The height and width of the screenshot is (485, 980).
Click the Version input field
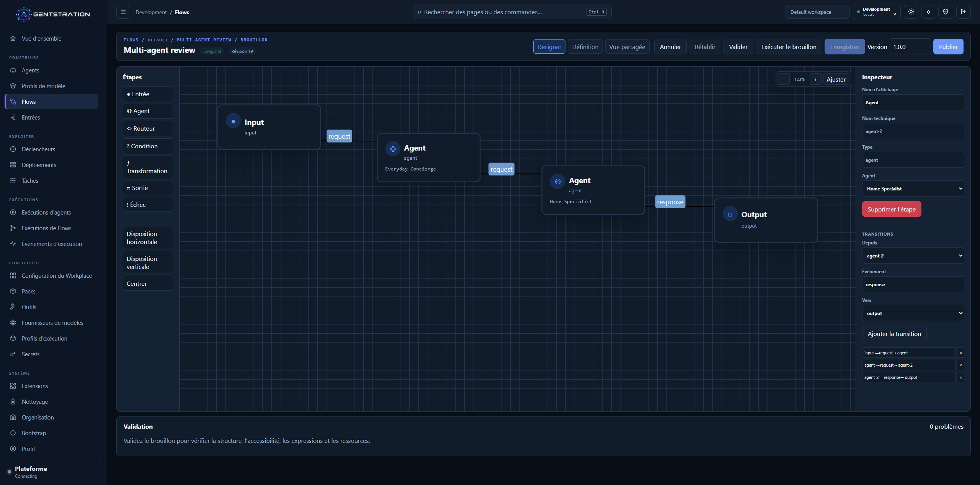pyautogui.click(x=910, y=47)
